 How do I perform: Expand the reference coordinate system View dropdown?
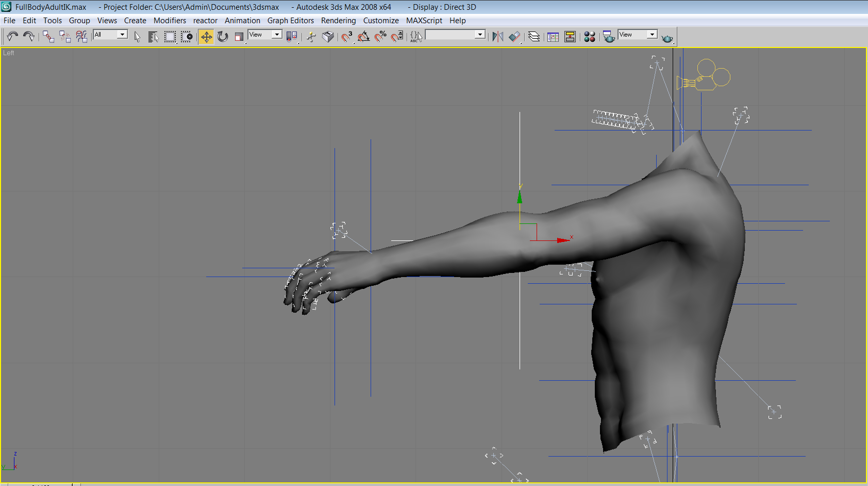[x=276, y=35]
